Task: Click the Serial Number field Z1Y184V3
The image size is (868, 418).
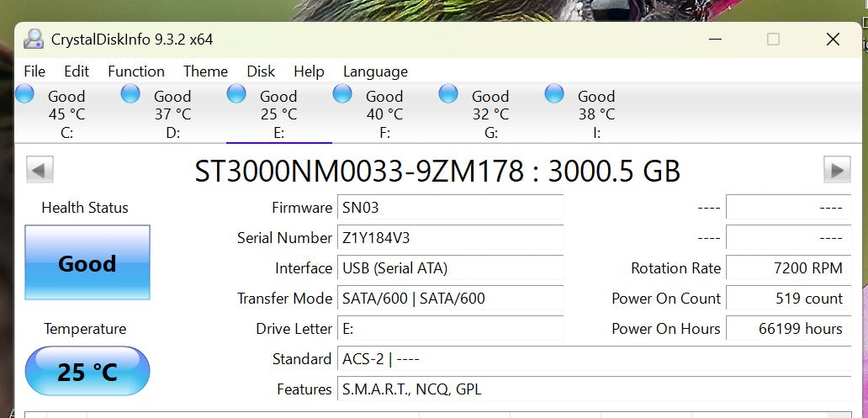Action: (x=449, y=238)
